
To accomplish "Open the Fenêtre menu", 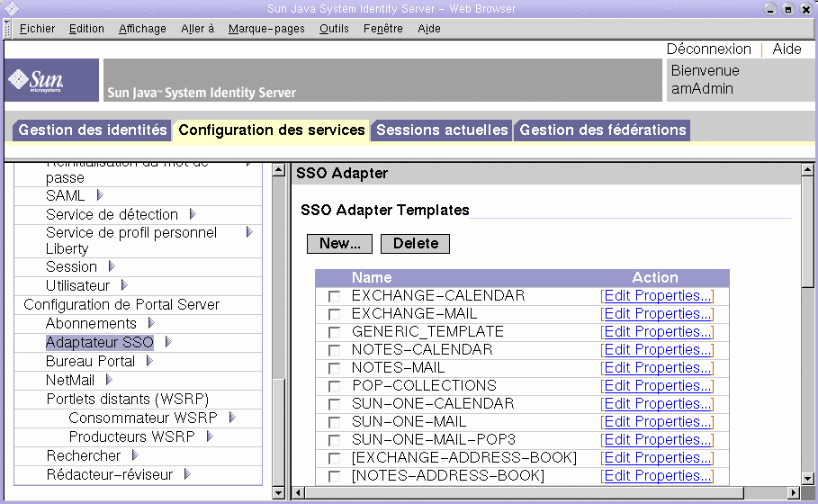I will [x=383, y=29].
